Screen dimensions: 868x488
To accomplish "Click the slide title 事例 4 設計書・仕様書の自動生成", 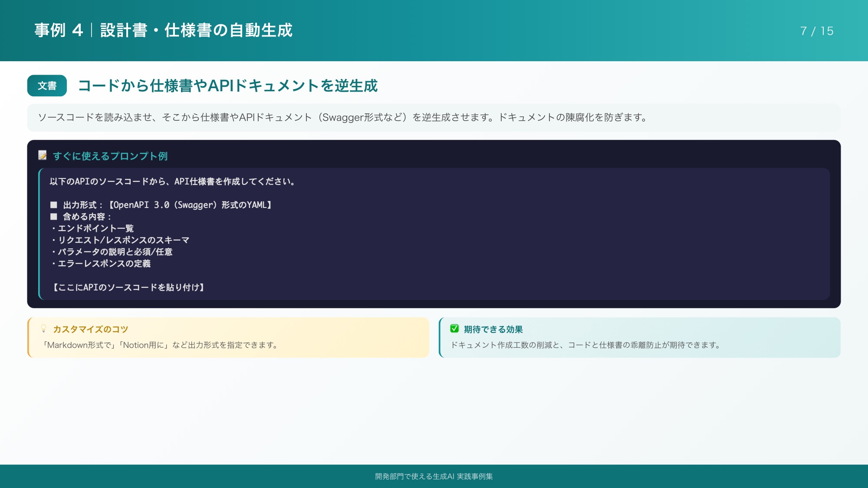I will tap(164, 30).
